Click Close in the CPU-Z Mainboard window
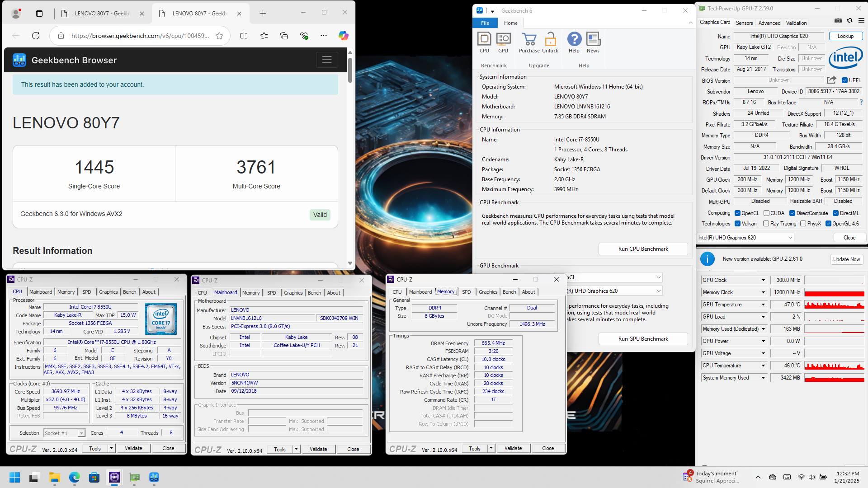This screenshot has width=868, height=488. pos(353,449)
